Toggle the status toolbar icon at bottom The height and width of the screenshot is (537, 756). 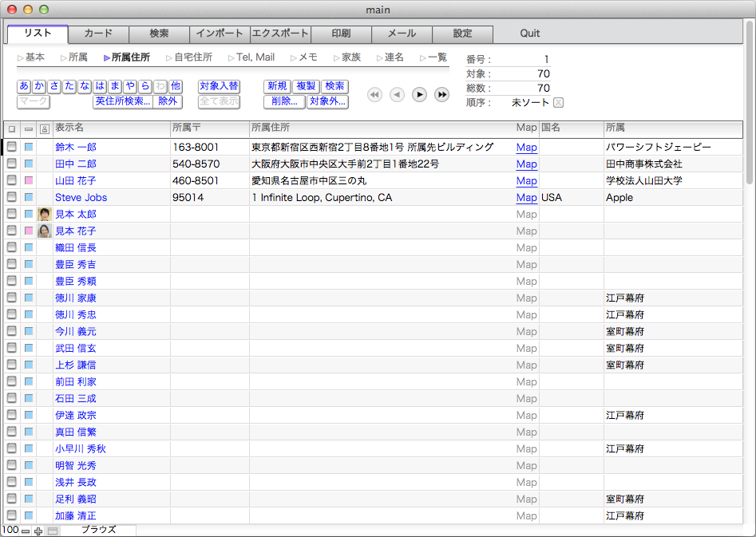[53, 531]
